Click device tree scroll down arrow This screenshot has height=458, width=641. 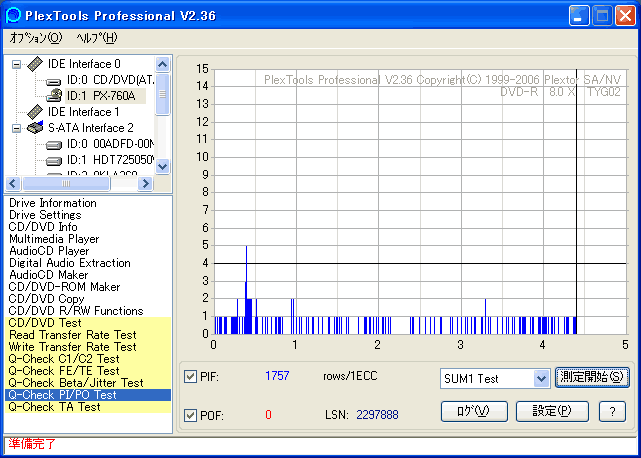(163, 166)
